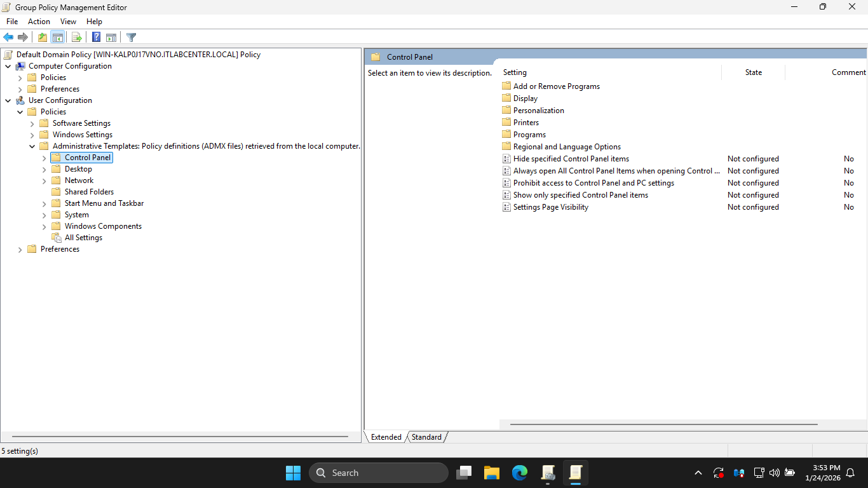This screenshot has width=868, height=488.
Task: Open Microsoft Edge from the taskbar
Action: [520, 473]
